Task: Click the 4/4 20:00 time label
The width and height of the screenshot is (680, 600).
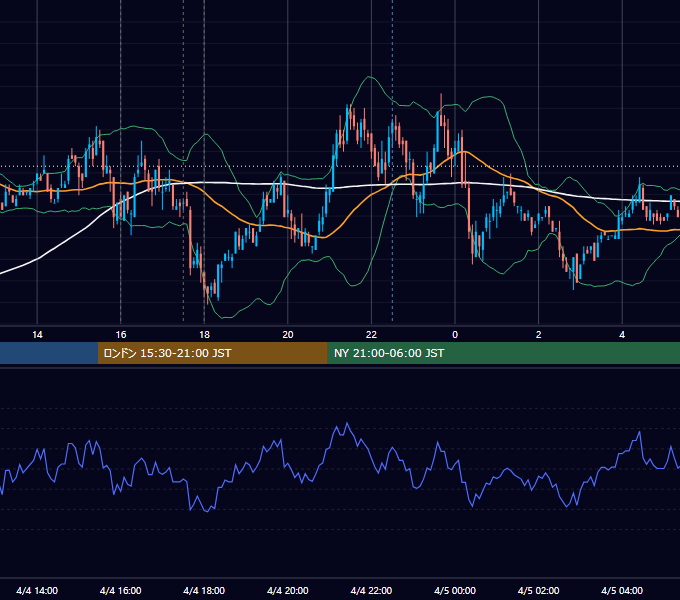Action: (288, 591)
